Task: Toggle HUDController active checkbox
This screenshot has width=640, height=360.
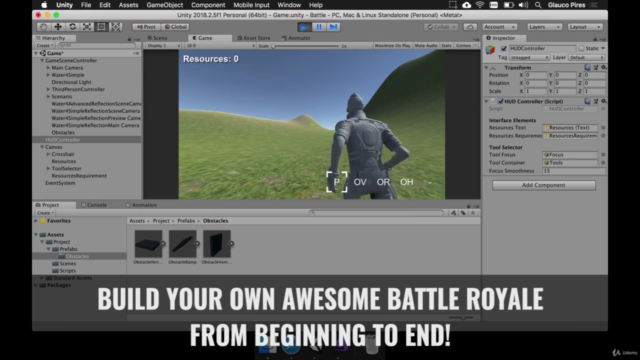Action: (503, 48)
